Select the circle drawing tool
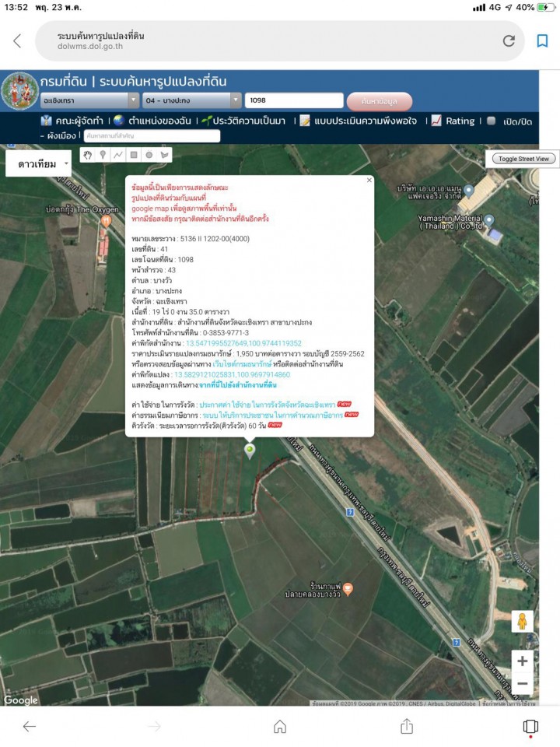 pyautogui.click(x=149, y=155)
